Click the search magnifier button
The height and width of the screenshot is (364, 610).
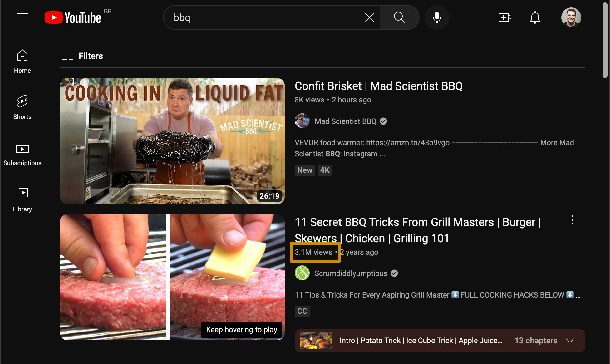(399, 17)
